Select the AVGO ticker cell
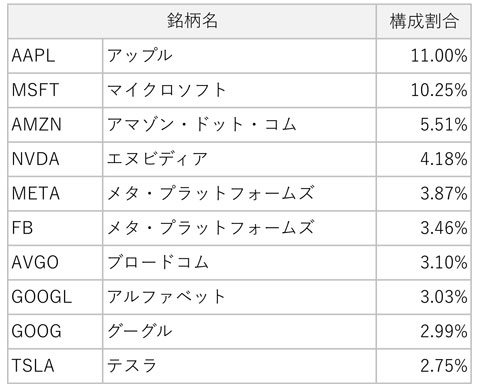Screen dimensions: 480x392 coord(55,263)
